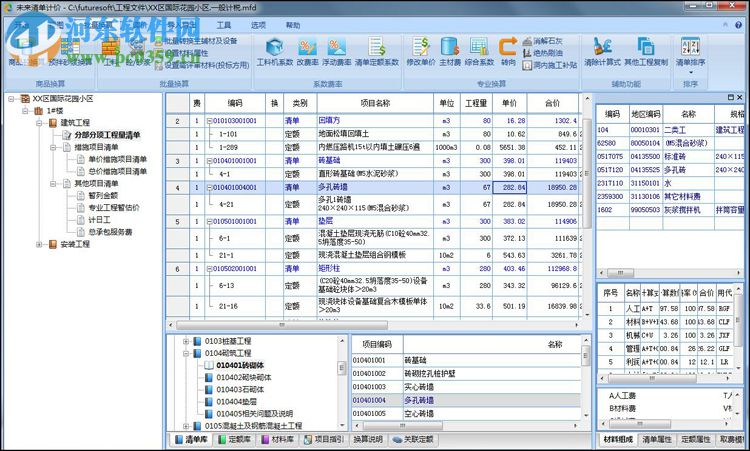Select 010403石砌体 in library tree
Image resolution: width=750 pixels, height=451 pixels.
pyautogui.click(x=240, y=390)
